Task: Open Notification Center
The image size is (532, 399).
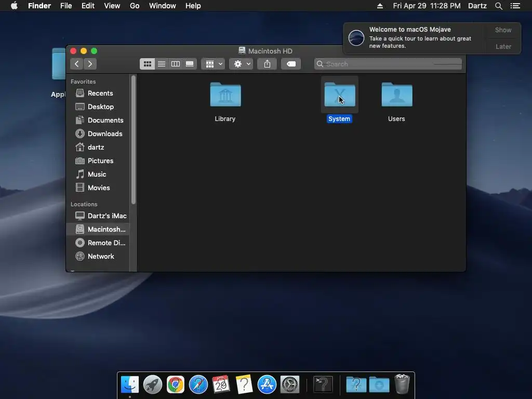Action: coord(515,6)
